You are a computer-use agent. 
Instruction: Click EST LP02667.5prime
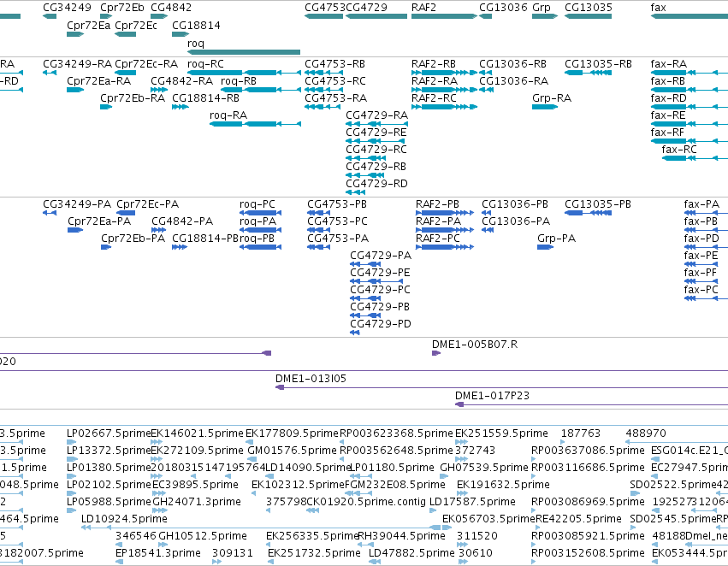tap(72, 442)
